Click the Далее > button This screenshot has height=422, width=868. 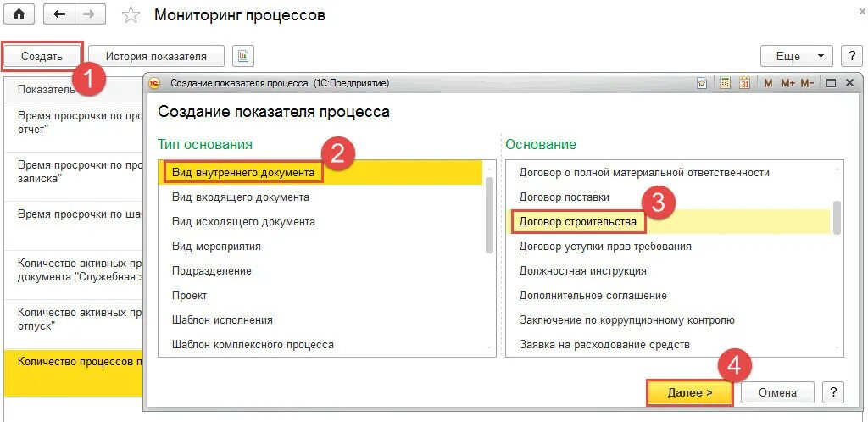click(690, 392)
